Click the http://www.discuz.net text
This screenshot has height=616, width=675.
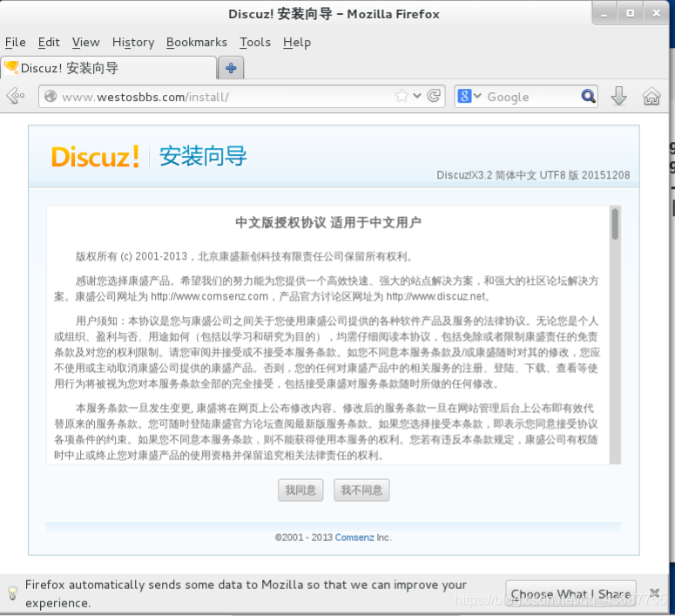coord(435,297)
